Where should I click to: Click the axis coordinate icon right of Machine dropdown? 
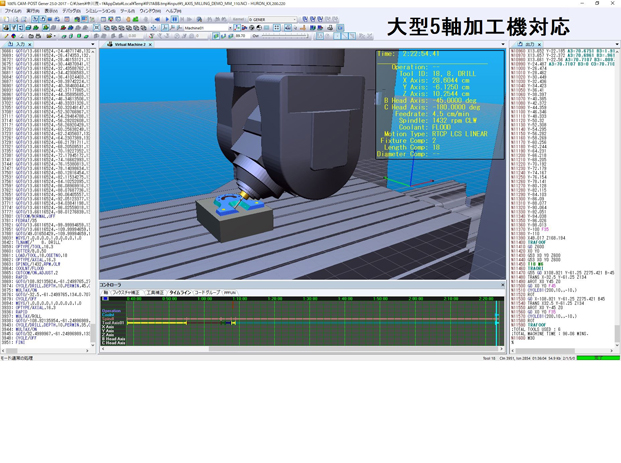tap(237, 28)
